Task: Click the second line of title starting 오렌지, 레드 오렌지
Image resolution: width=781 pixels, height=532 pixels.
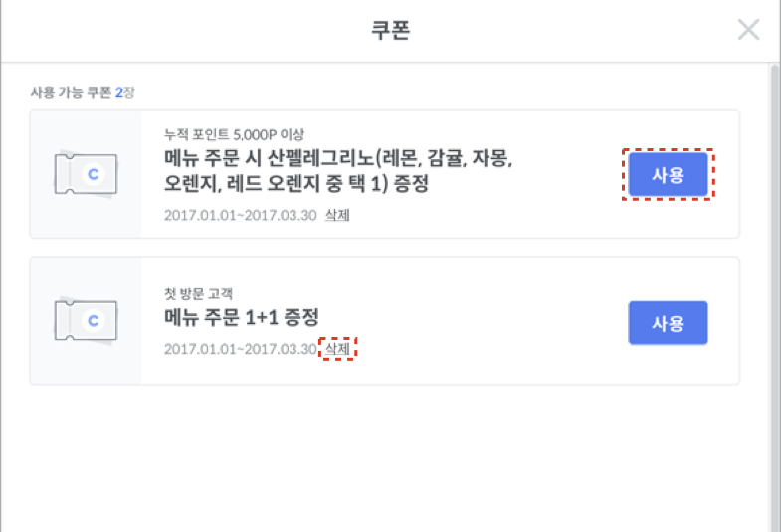Action: (x=296, y=184)
